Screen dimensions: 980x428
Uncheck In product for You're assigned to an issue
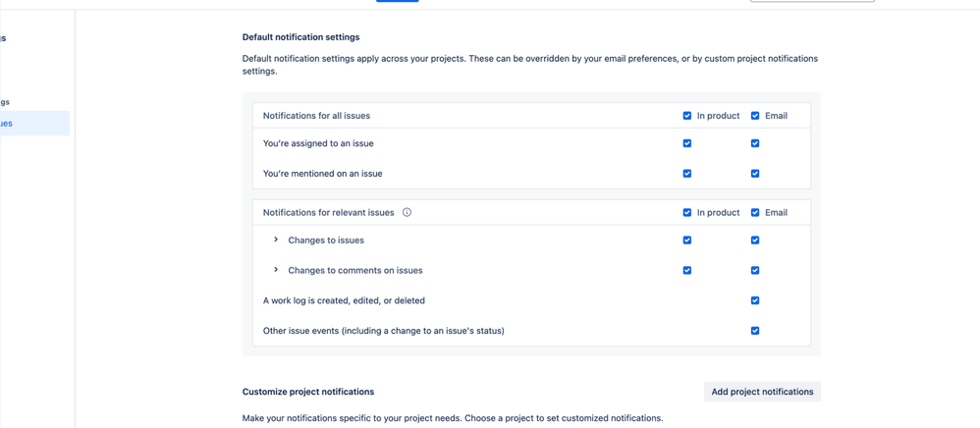click(x=687, y=143)
